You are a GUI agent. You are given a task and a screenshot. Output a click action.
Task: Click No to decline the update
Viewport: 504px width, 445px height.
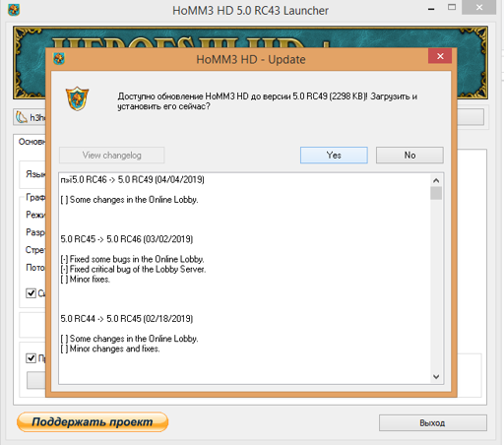[409, 155]
